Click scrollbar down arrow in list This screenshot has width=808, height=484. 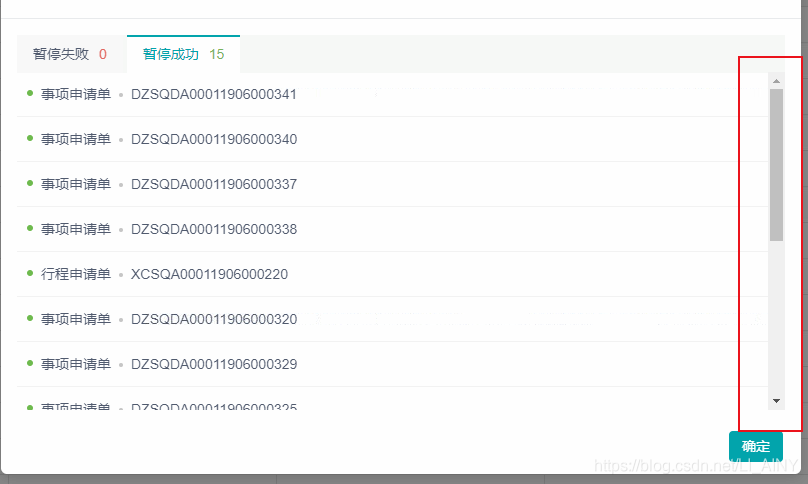[x=776, y=400]
